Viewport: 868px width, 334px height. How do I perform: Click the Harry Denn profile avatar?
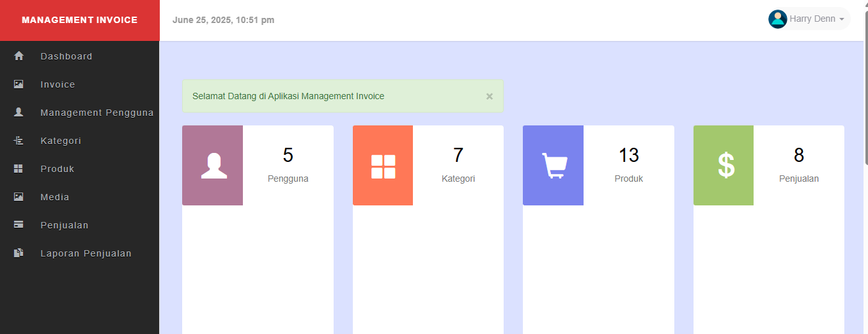pos(777,19)
